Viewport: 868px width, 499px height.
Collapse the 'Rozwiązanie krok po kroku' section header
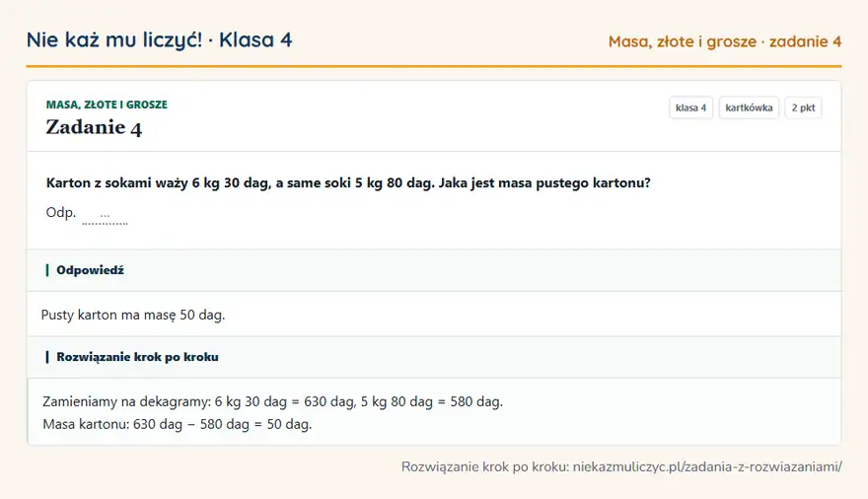[434, 357]
